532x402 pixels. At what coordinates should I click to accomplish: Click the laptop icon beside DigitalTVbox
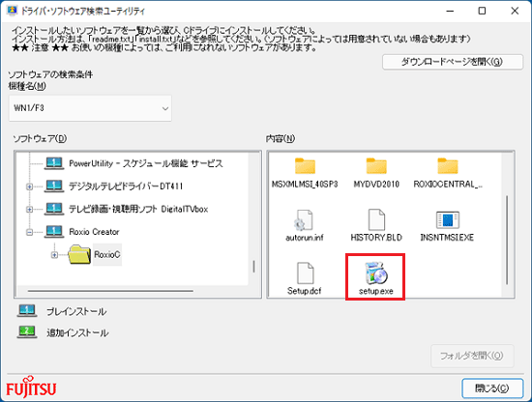pos(54,209)
